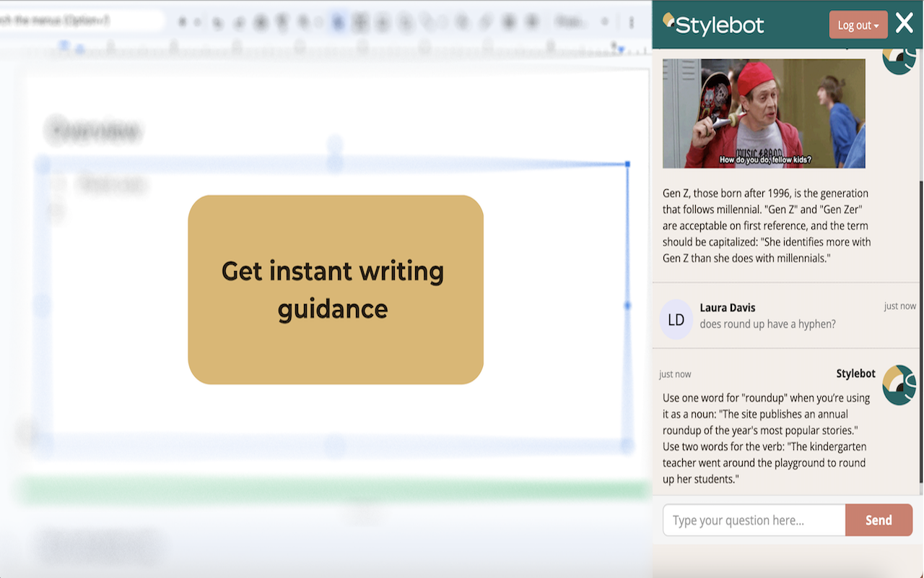The height and width of the screenshot is (578, 924).
Task: Click the Laura Davis sender name
Action: (x=728, y=307)
